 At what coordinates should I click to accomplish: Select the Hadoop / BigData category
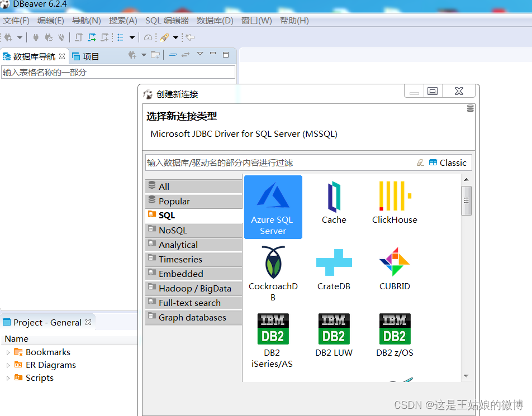[x=194, y=288]
